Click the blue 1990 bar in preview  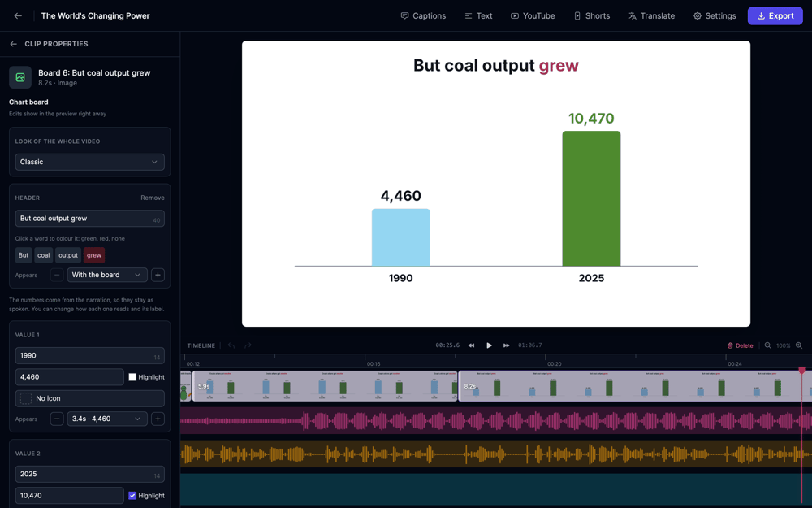(401, 237)
